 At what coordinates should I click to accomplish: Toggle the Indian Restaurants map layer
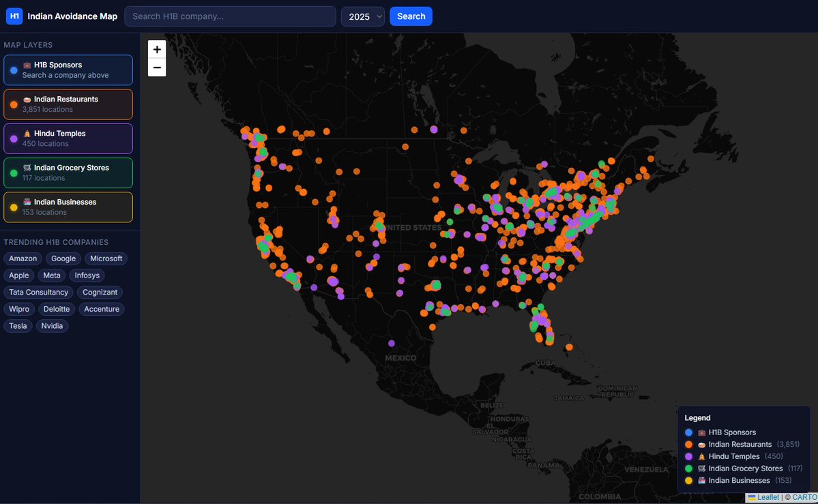coord(68,104)
